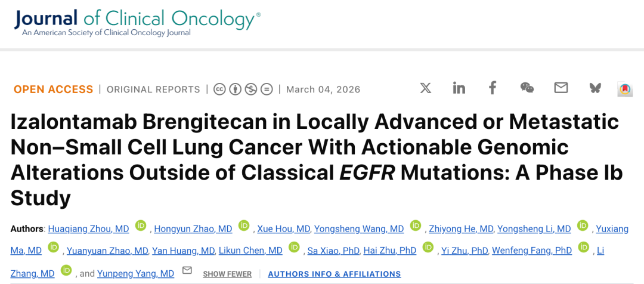Image resolution: width=644 pixels, height=284 pixels.
Task: Share article via WeChat icon
Action: [527, 88]
